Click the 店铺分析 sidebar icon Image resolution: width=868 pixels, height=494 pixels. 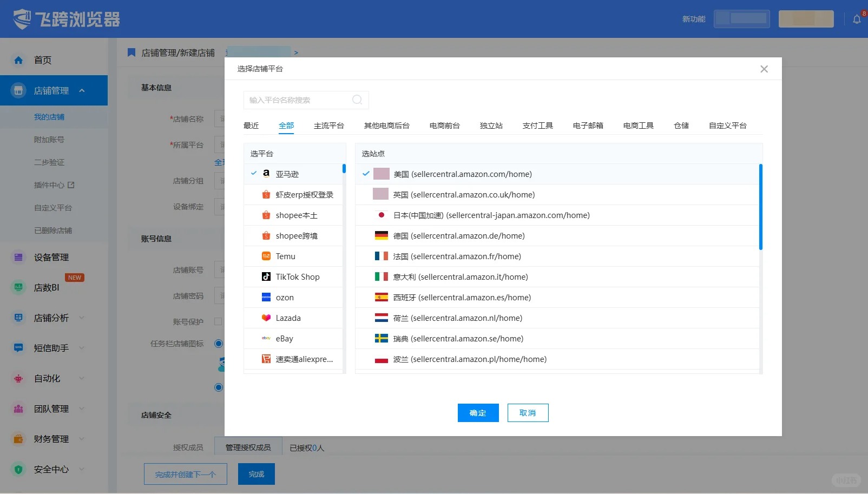tap(18, 318)
